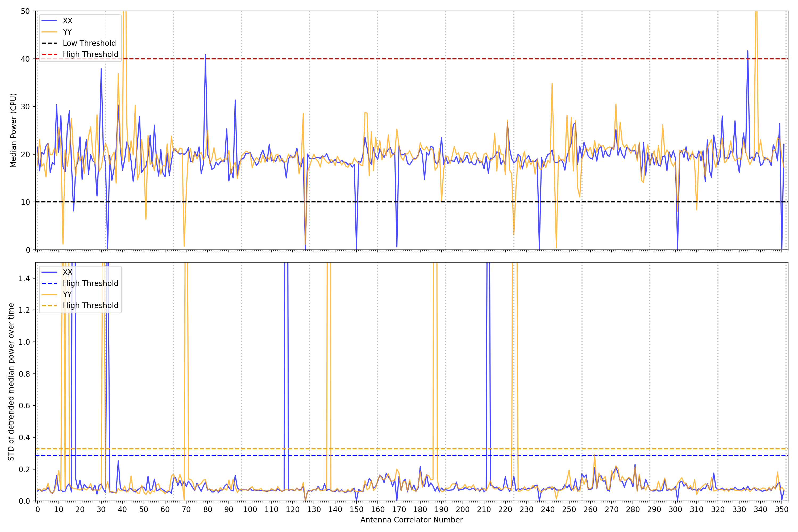Click the YY legend label in top plot
The width and height of the screenshot is (798, 532).
click(67, 32)
